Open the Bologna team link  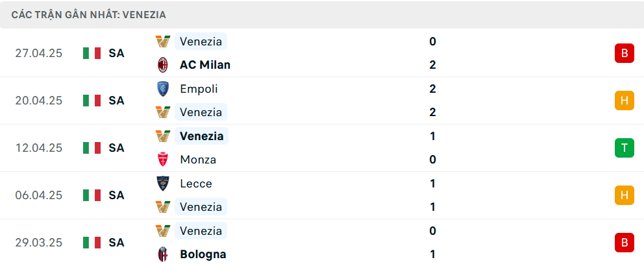(203, 254)
